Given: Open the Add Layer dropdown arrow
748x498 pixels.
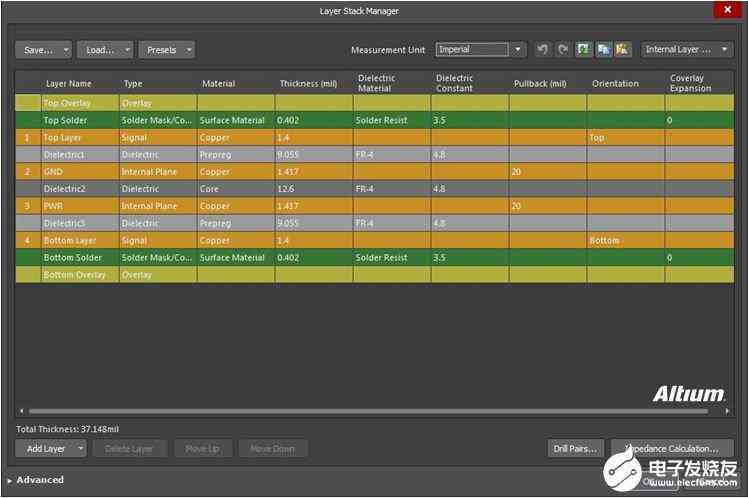Looking at the screenshot, I should coord(81,448).
